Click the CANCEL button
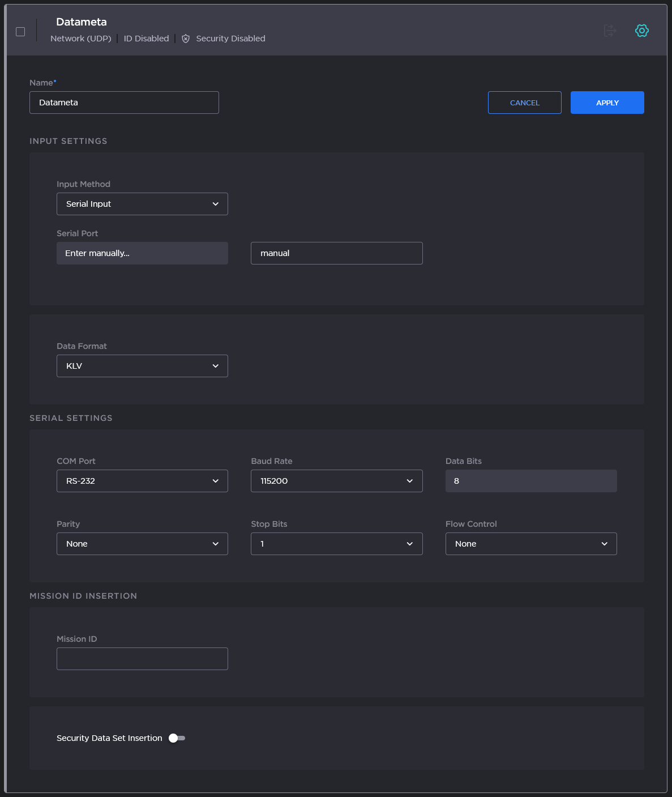The image size is (672, 797). point(524,103)
